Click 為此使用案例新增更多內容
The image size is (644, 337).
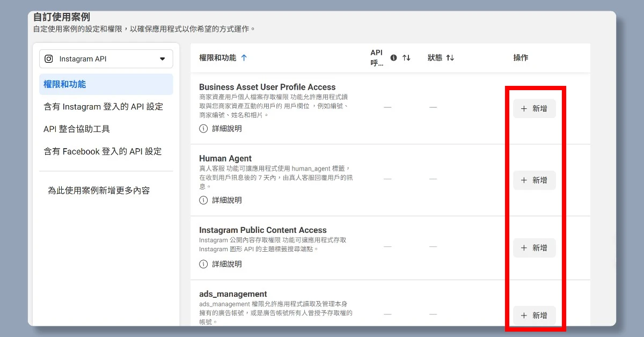pyautogui.click(x=99, y=191)
